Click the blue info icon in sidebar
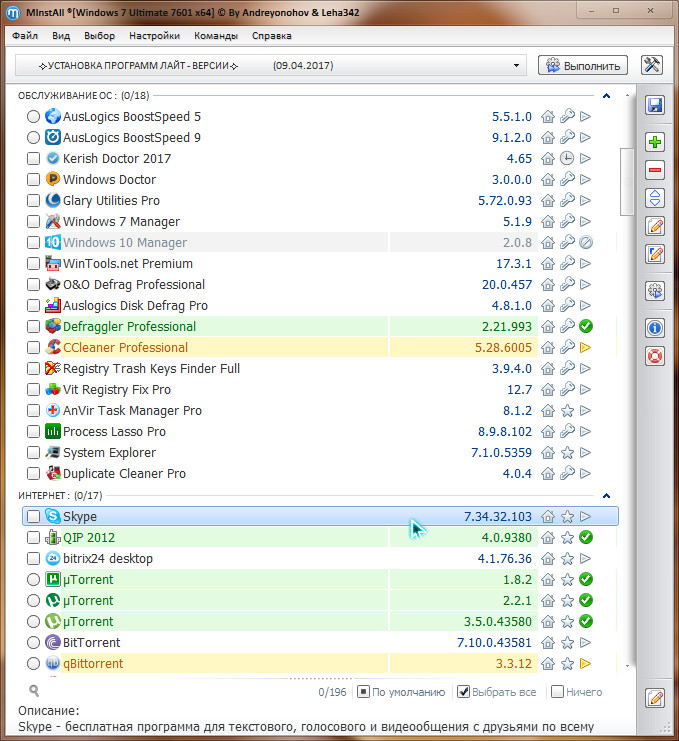679x741 pixels. coord(655,327)
